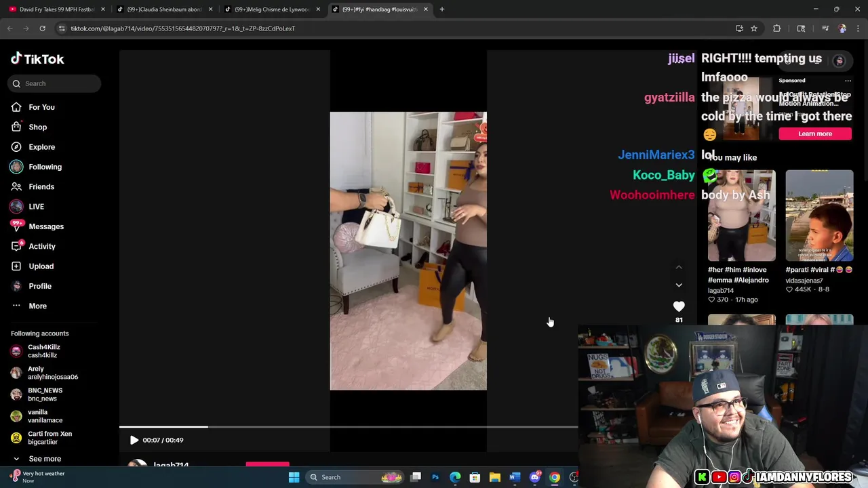Open the #her #him #inlove recommended video thumbnail
Screen dimensions: 868x488
[741, 216]
